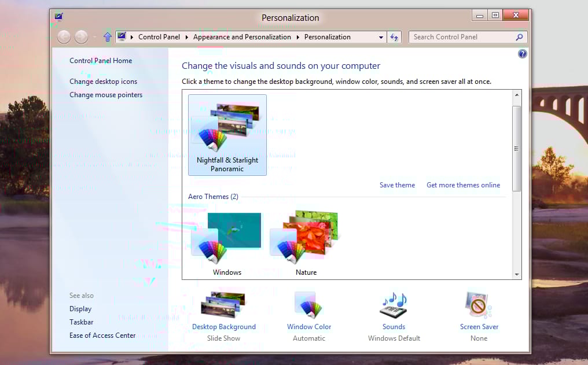Expand the arrow before Control Panel breadcrumb
Screen dimensions: 588x365
(x=131, y=36)
